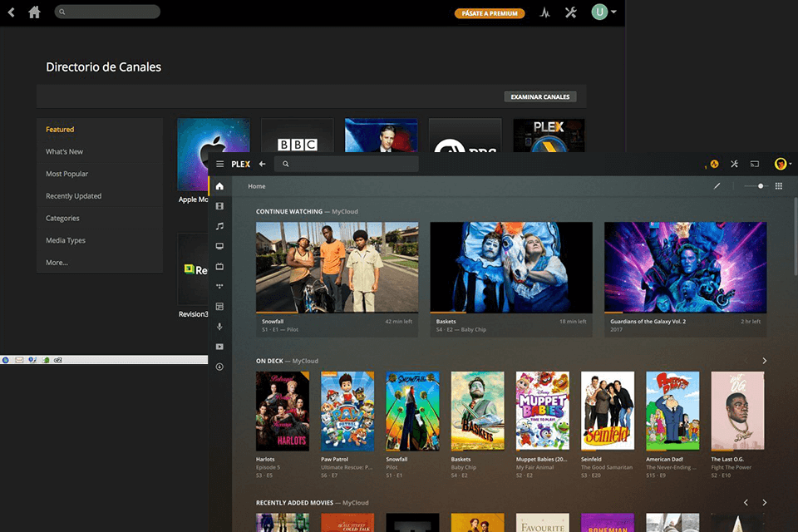Image resolution: width=798 pixels, height=532 pixels.
Task: Expand the ON DECK row with the chevron
Action: [763, 361]
